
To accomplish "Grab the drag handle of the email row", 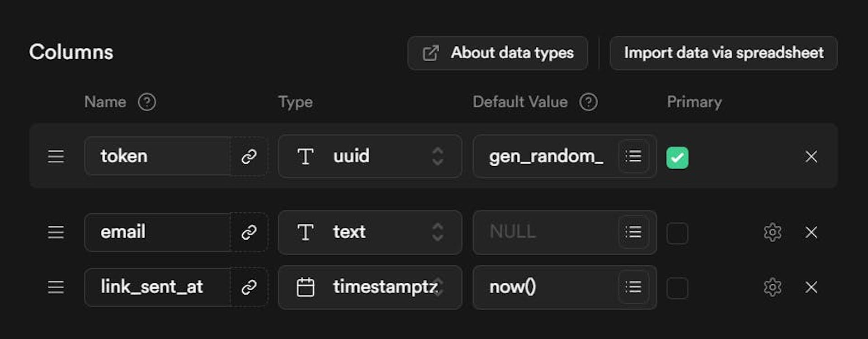I will click(56, 232).
